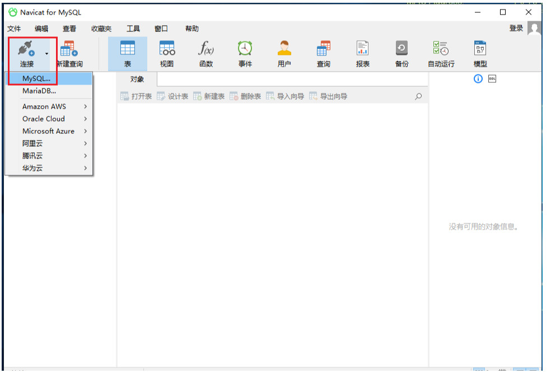Click the 打开表 (Open Table) button
The image size is (551, 392).
coord(136,96)
